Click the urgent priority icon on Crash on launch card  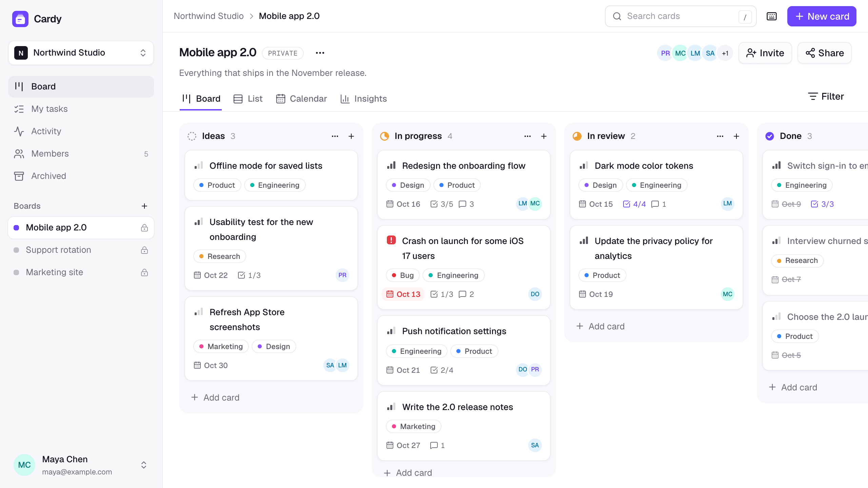(x=391, y=240)
